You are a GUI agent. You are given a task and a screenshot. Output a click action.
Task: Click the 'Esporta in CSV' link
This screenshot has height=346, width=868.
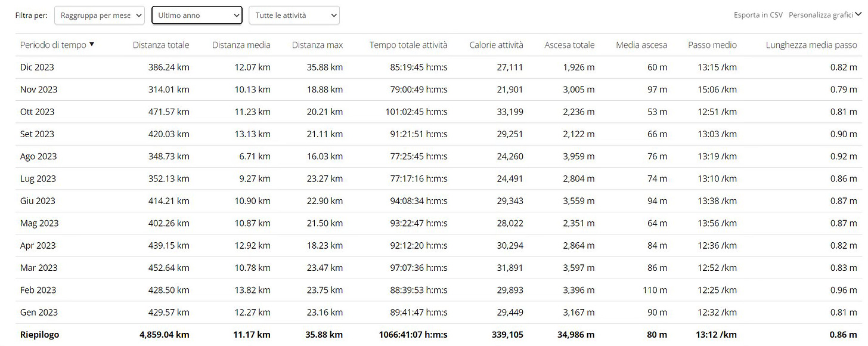point(758,15)
